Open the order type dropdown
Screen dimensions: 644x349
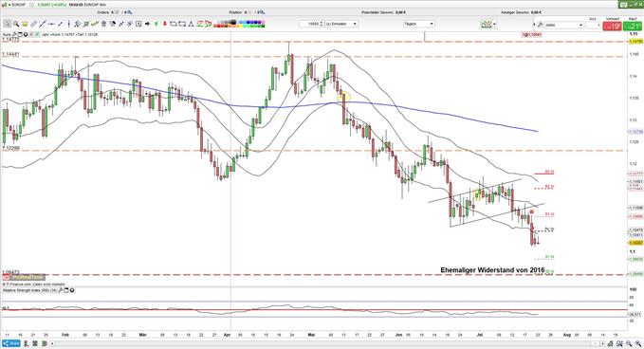coord(563,25)
